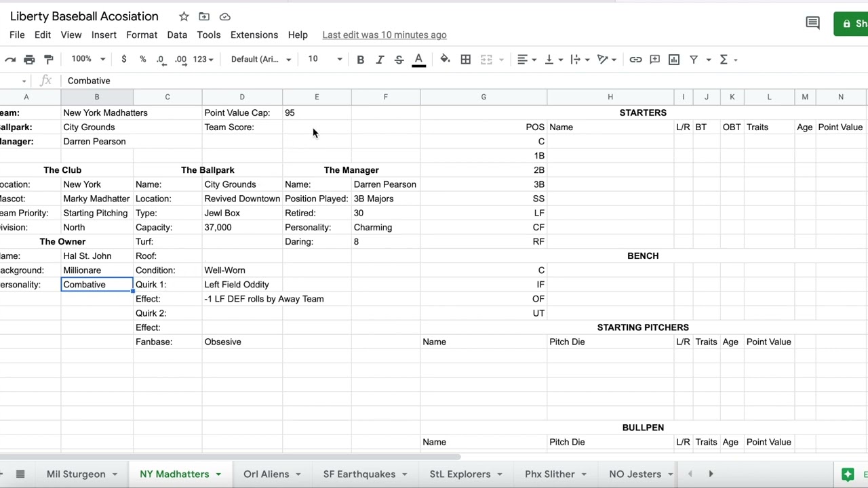Open the Extensions menu
Image resolution: width=868 pixels, height=488 pixels.
pyautogui.click(x=254, y=35)
